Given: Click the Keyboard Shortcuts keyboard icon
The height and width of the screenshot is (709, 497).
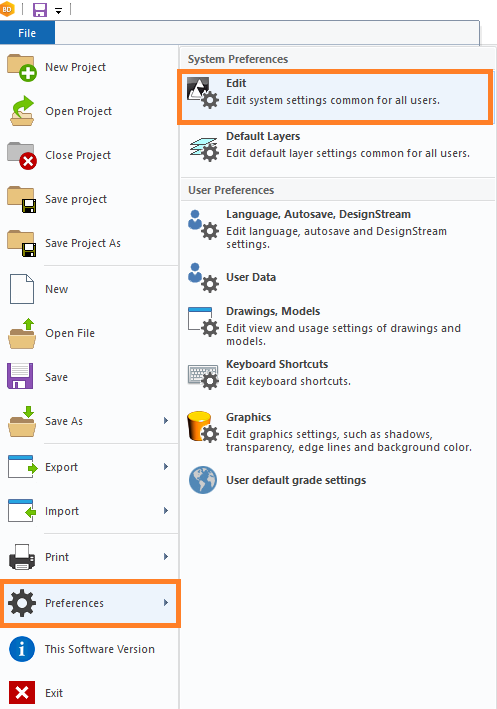Looking at the screenshot, I should tap(203, 377).
